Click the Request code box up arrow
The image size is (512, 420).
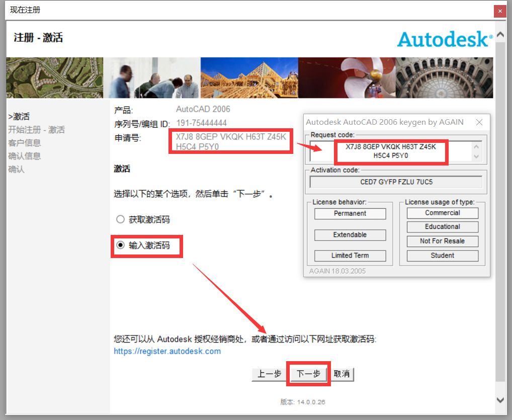coord(476,146)
